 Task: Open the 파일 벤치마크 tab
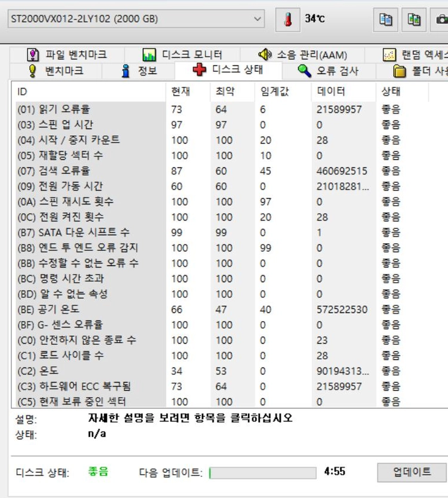tap(67, 55)
